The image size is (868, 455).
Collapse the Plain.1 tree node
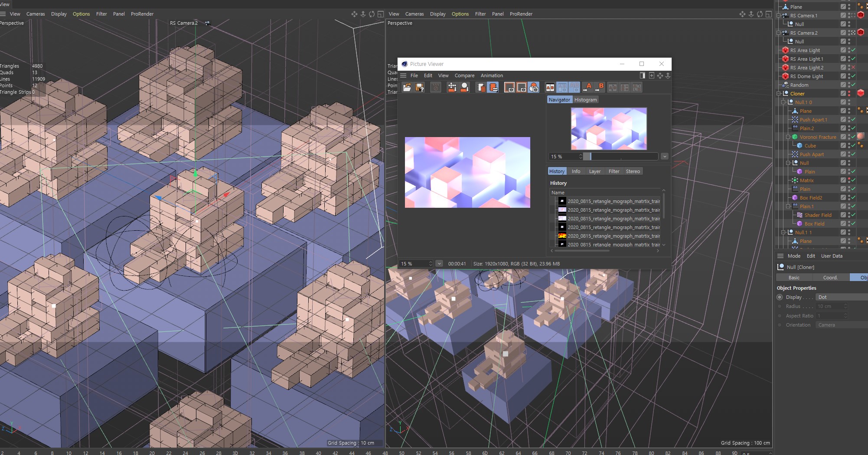click(788, 206)
